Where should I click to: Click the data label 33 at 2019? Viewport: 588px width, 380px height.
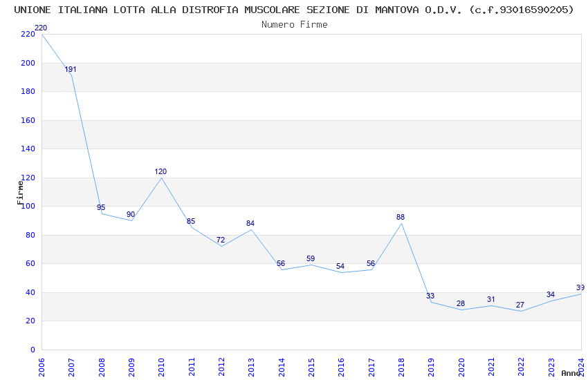point(430,296)
